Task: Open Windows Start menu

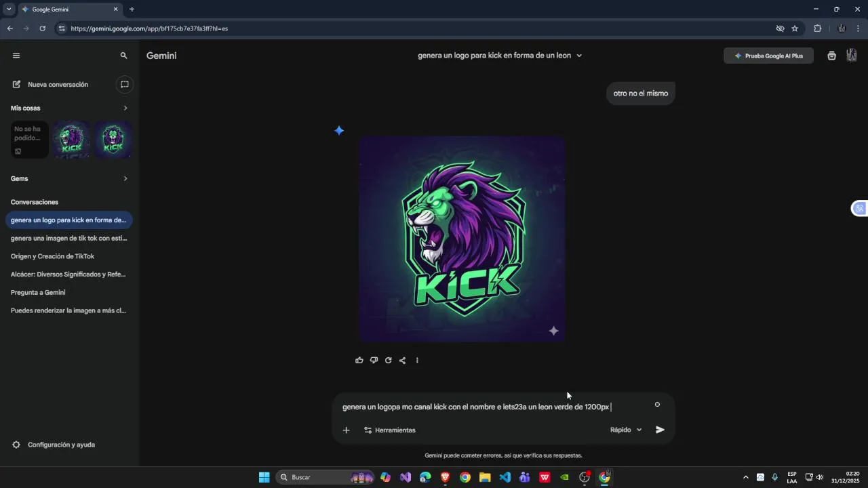Action: (264, 477)
